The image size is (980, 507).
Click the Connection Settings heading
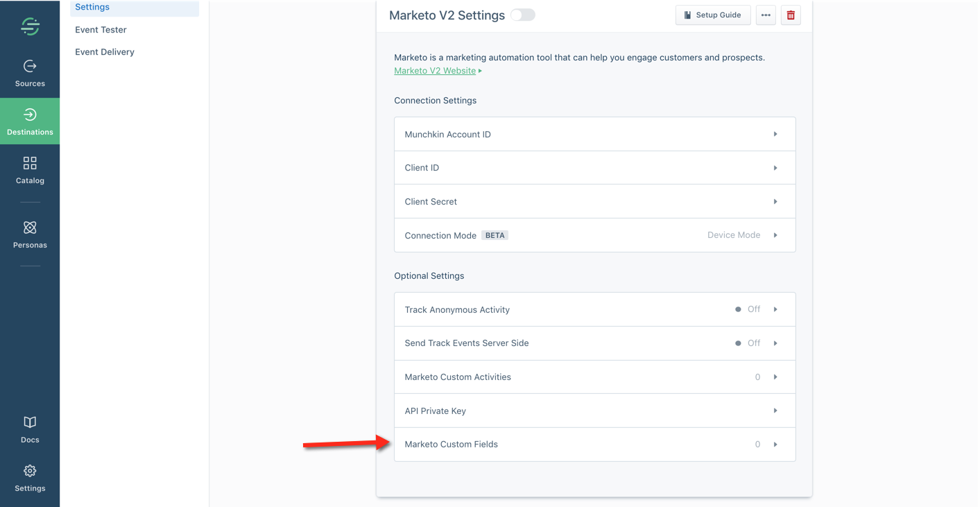coord(435,101)
